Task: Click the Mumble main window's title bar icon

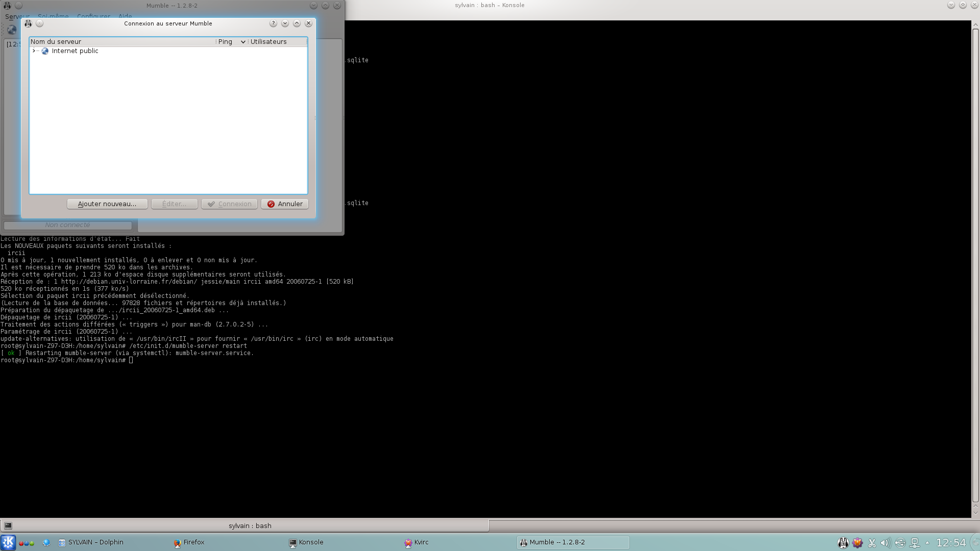Action: point(7,6)
